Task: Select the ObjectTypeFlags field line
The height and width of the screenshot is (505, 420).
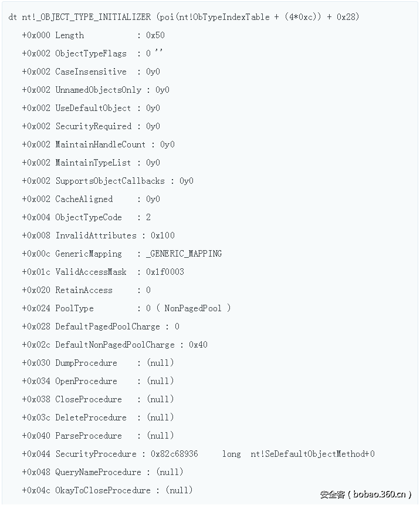Action: (93, 53)
